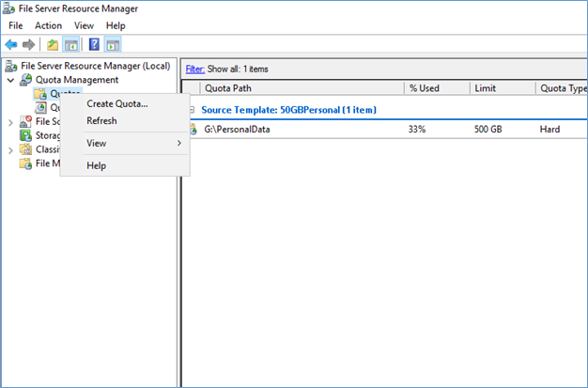The image size is (588, 388).
Task: Click the Up One Level folder icon
Action: (53, 44)
